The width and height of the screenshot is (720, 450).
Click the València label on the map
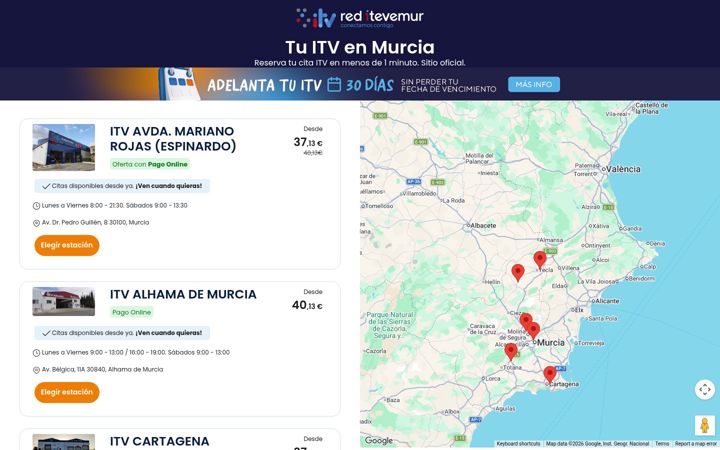click(x=623, y=169)
